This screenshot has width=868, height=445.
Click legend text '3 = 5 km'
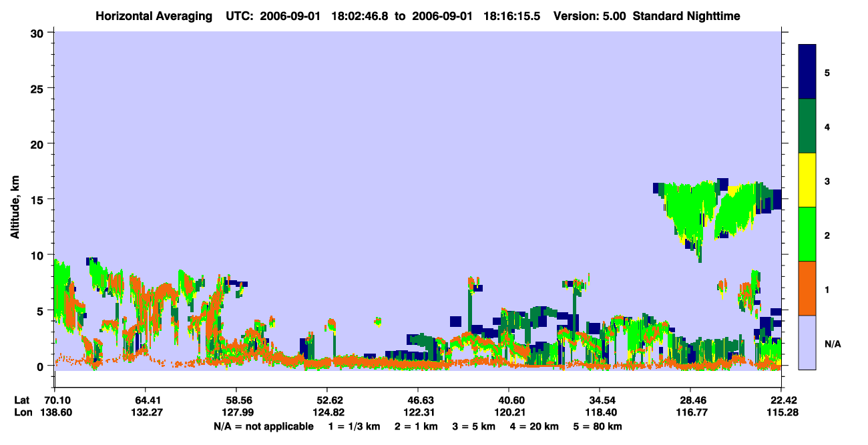pos(474,426)
